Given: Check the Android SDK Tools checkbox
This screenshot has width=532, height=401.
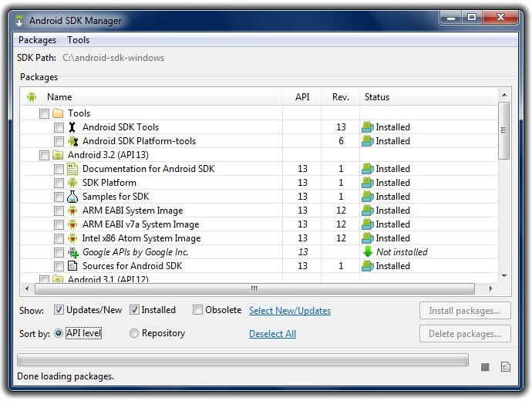Looking at the screenshot, I should pos(59,127).
